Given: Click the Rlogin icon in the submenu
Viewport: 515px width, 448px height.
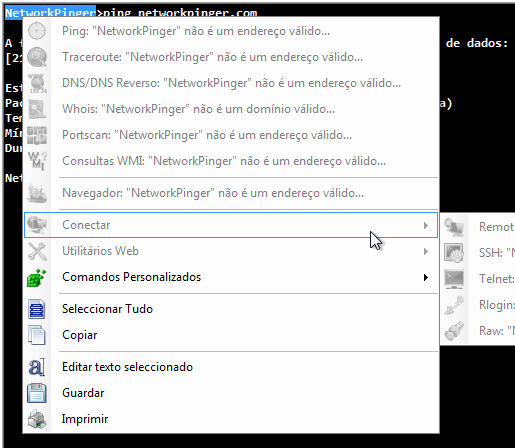Looking at the screenshot, I should 454,305.
